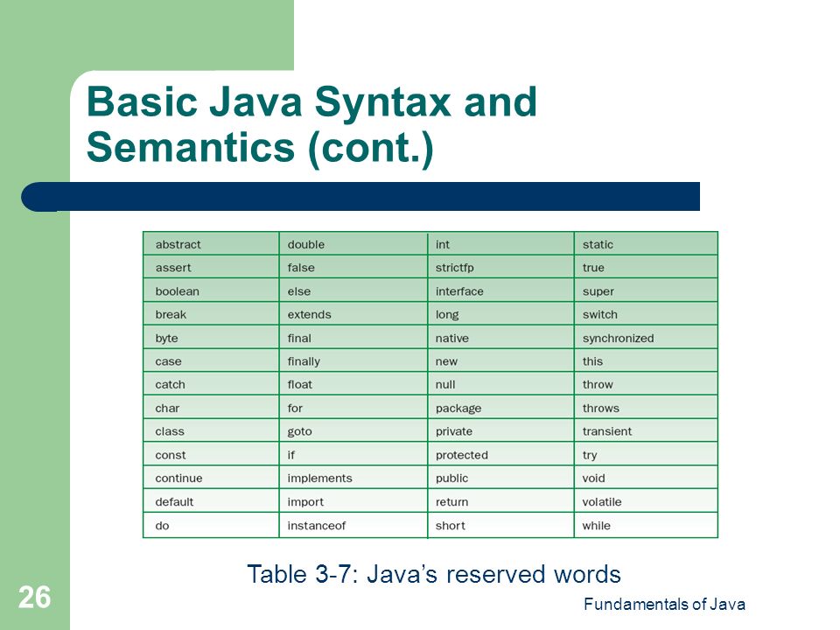Click the 'long' table cell
The image size is (840, 630).
click(x=500, y=314)
